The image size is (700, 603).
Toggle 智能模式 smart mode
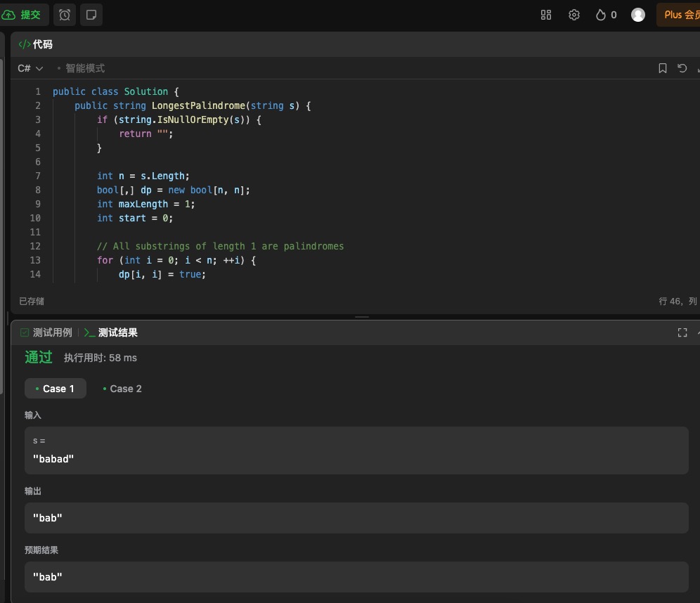[85, 68]
